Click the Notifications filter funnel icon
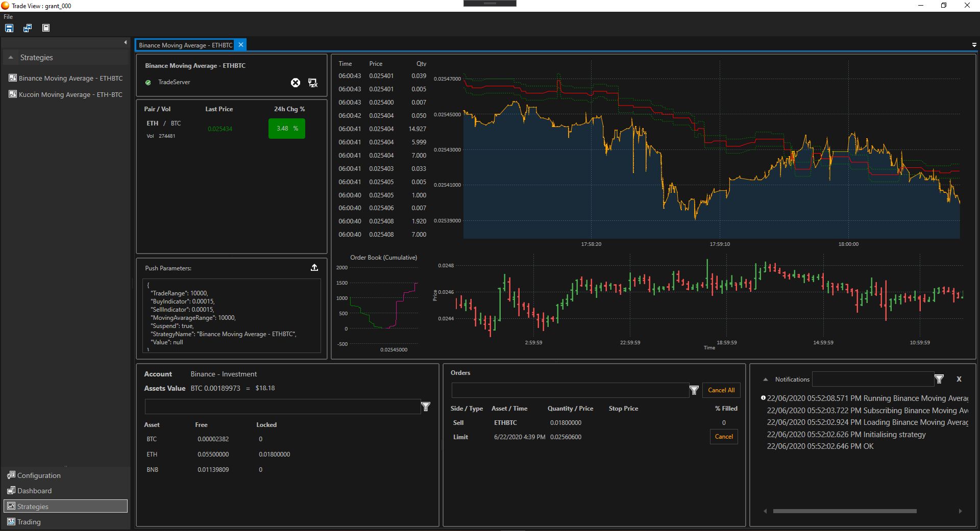Image resolution: width=980 pixels, height=531 pixels. pyautogui.click(x=939, y=379)
